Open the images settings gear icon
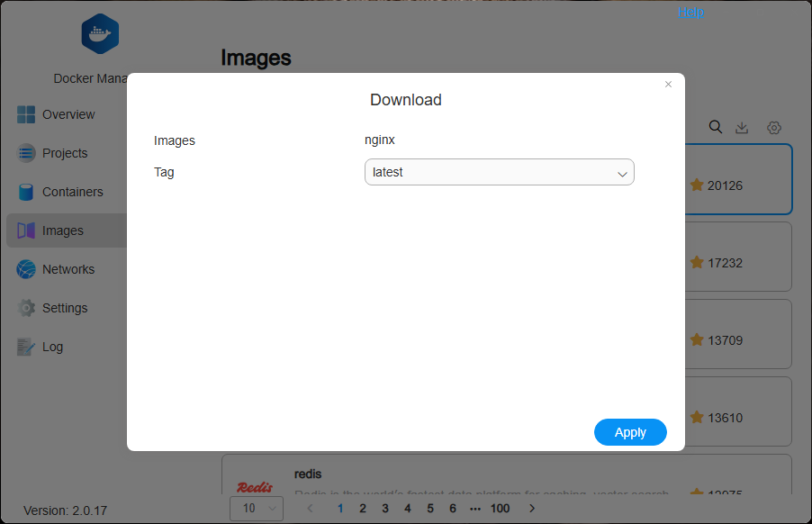This screenshot has width=812, height=524. point(773,128)
